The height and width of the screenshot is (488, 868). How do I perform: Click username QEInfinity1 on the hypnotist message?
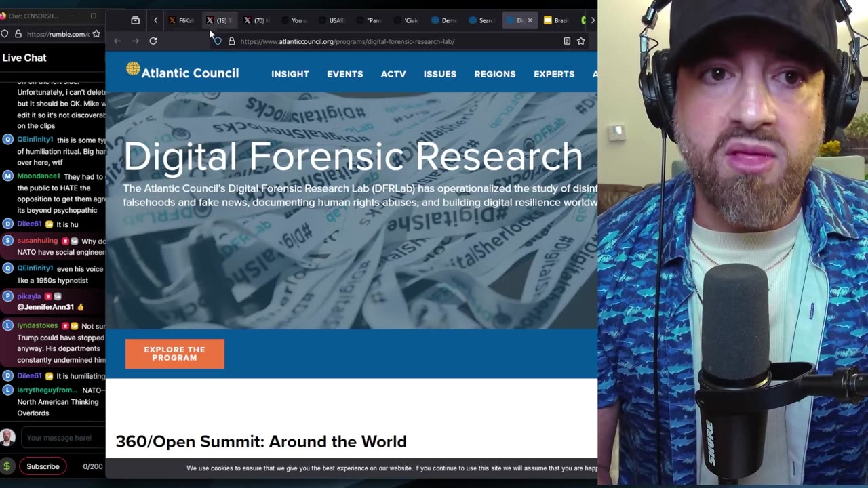click(x=35, y=268)
